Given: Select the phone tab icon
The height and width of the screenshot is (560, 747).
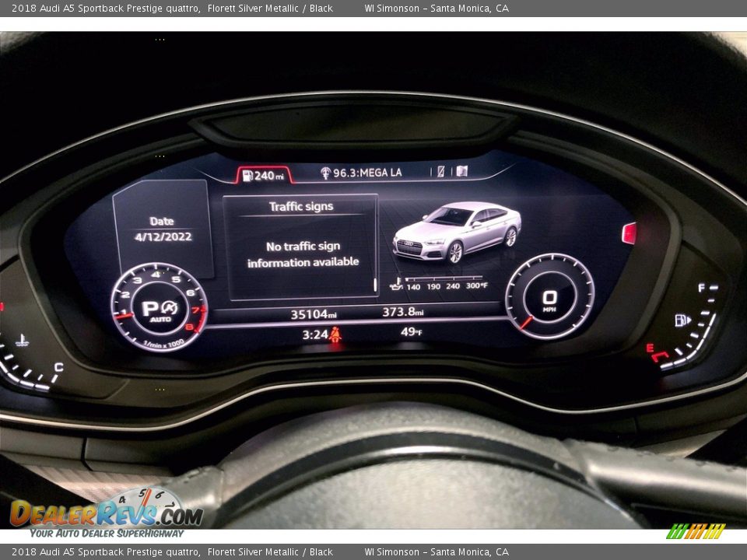Looking at the screenshot, I should click(x=440, y=171).
